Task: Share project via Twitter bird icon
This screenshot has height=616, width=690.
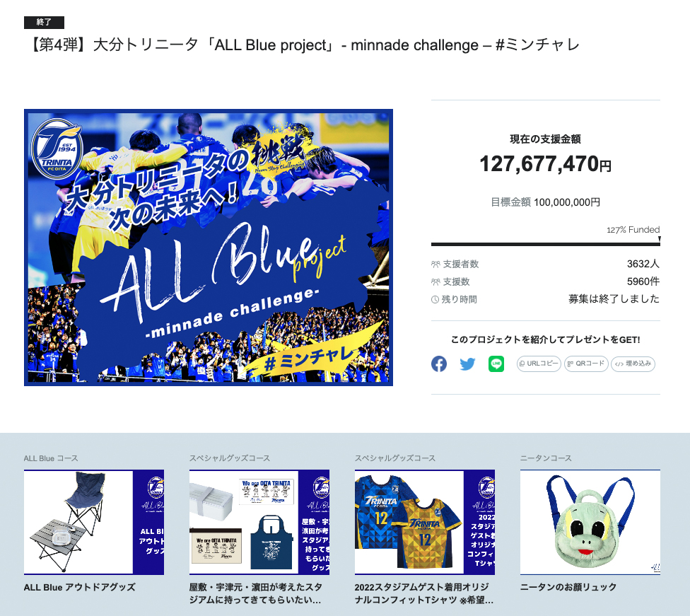Action: (x=467, y=364)
